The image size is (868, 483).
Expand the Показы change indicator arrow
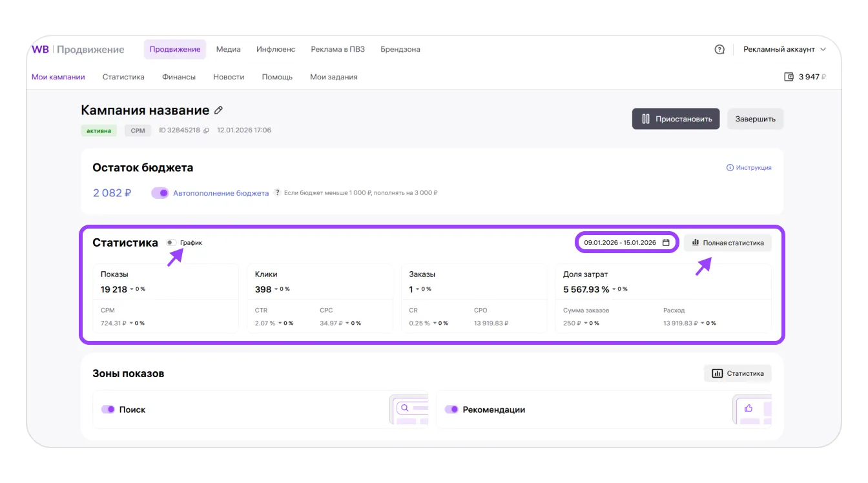(132, 289)
